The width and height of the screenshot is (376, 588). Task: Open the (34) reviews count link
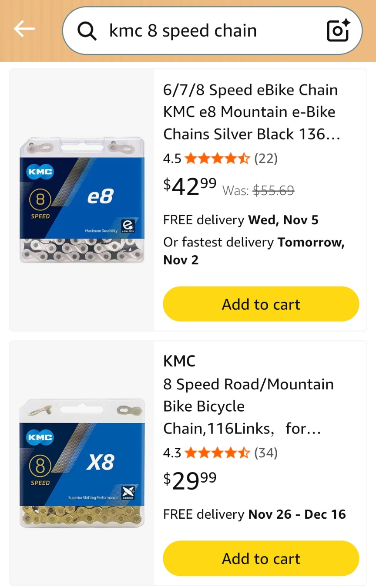[265, 453]
